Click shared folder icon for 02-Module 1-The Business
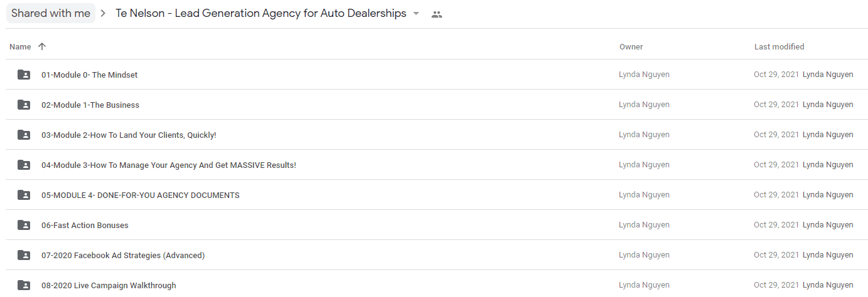This screenshot has height=297, width=868. pos(24,105)
